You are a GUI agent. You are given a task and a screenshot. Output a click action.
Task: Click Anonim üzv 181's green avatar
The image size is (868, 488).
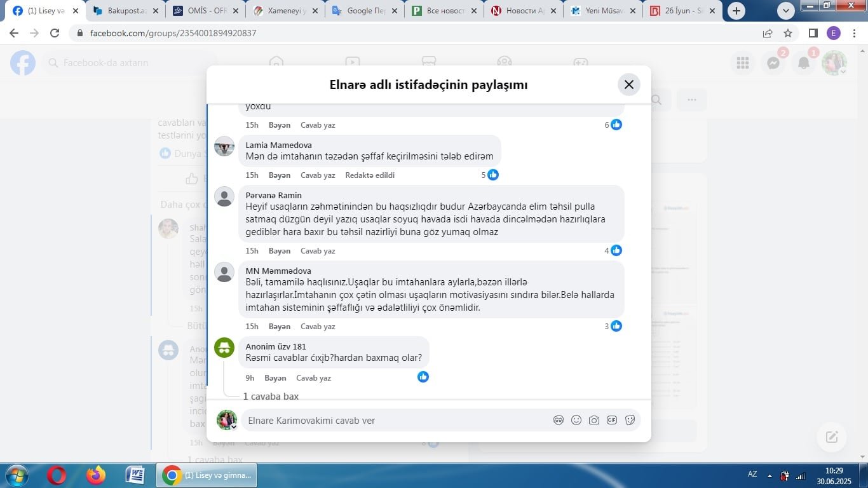[x=224, y=348]
